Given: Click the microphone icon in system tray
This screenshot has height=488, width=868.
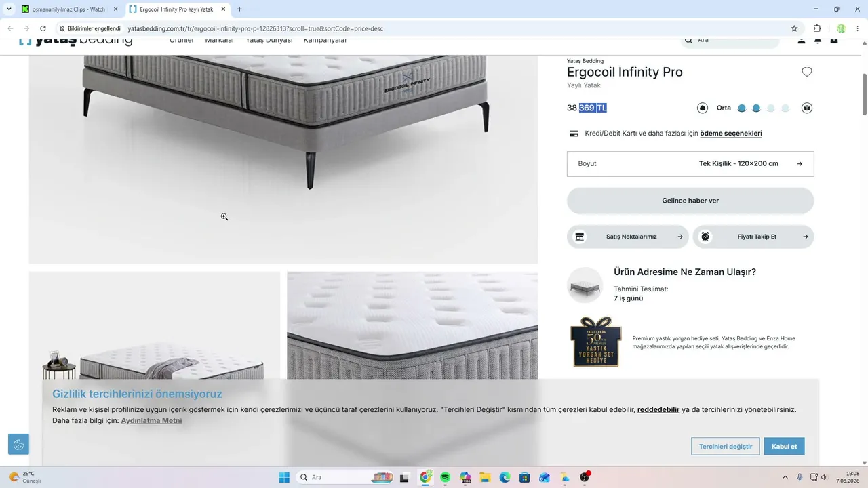Looking at the screenshot, I should pos(800,477).
